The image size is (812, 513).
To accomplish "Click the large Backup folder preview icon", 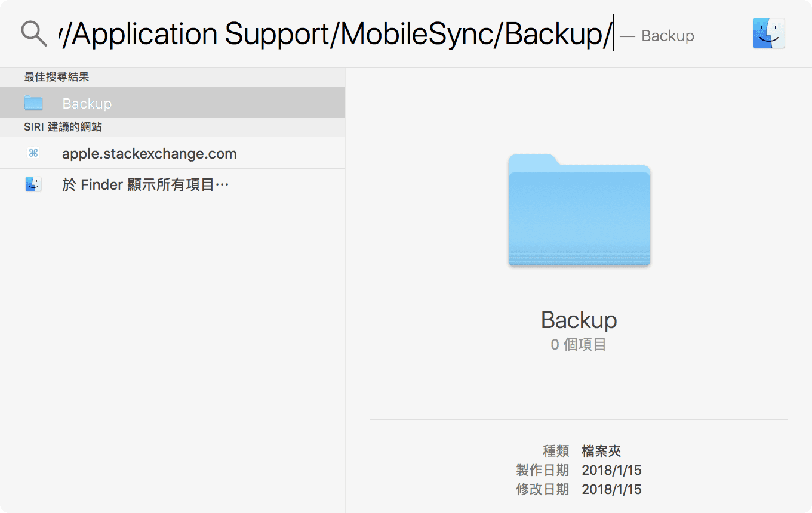I will pos(579,210).
